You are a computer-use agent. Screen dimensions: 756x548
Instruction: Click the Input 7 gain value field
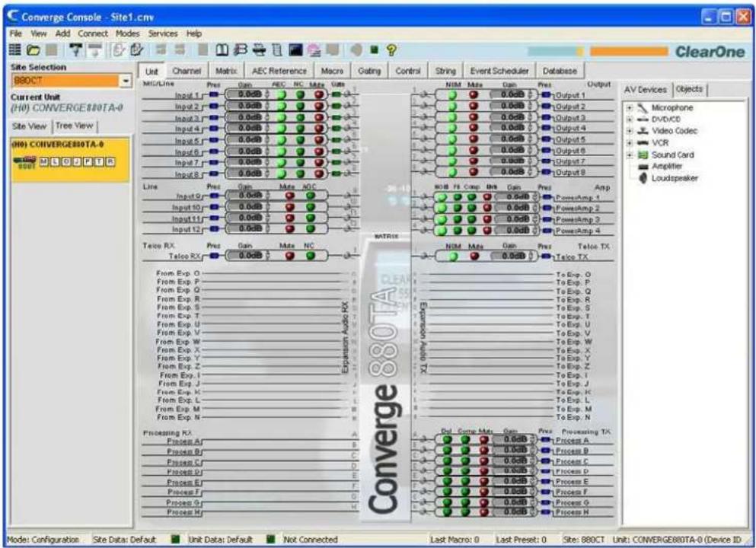click(245, 162)
